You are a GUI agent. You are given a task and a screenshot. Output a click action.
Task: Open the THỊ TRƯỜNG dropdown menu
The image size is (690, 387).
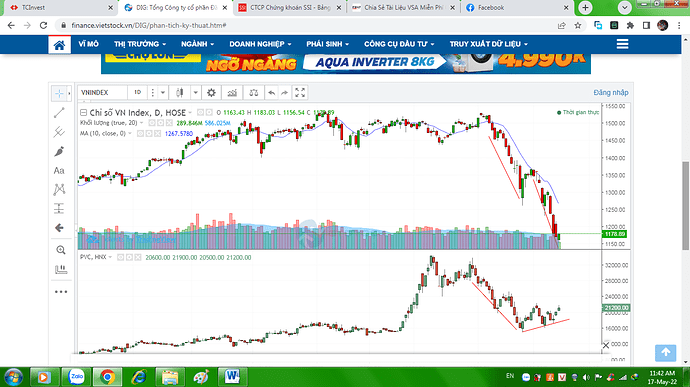tap(140, 44)
